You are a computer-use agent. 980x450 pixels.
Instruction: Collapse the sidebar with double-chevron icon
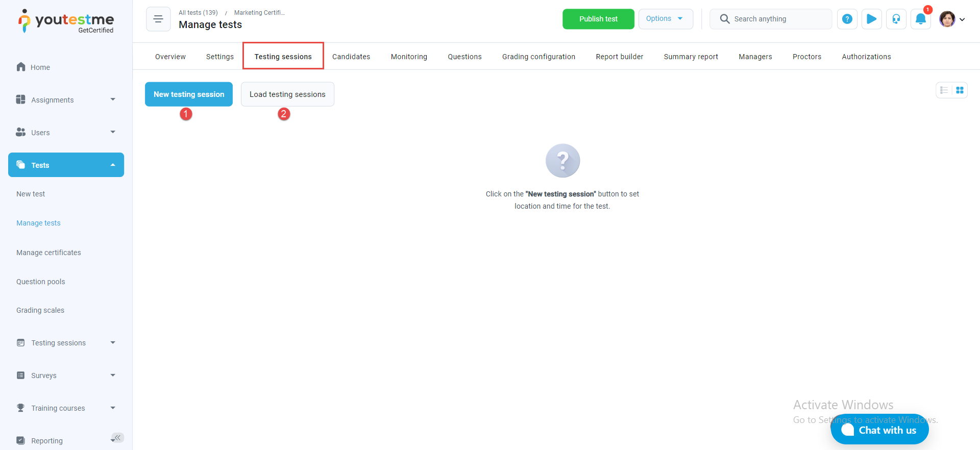117,437
